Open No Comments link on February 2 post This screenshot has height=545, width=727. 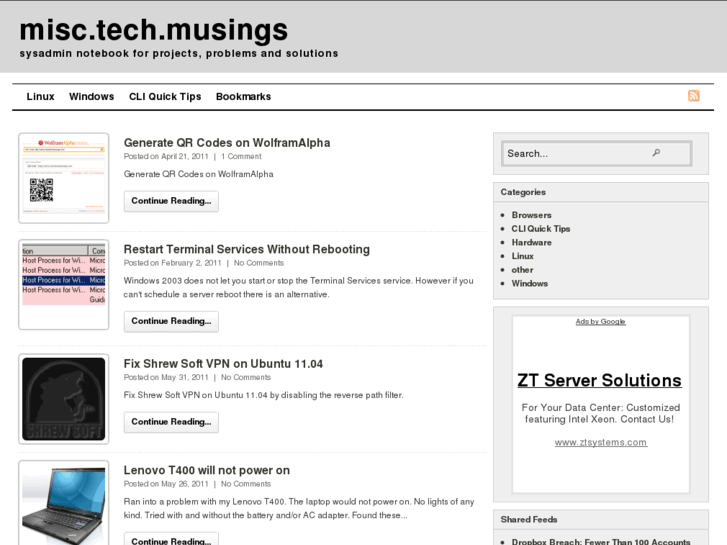click(x=259, y=263)
